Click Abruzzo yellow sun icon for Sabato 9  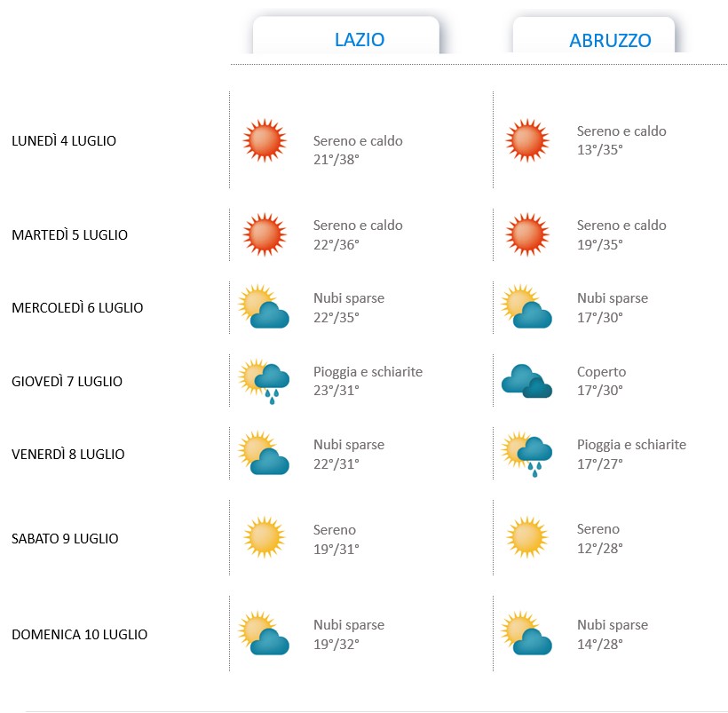(527, 537)
